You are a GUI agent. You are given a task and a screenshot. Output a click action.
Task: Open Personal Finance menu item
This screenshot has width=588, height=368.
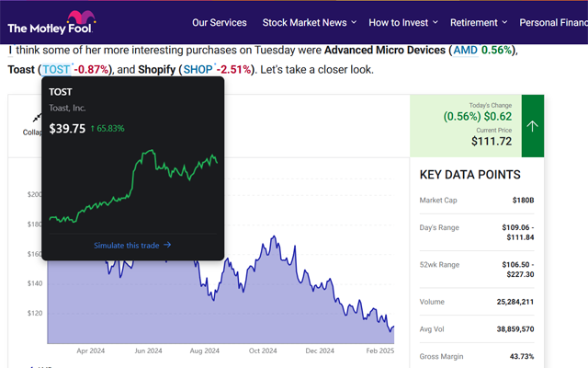(553, 22)
